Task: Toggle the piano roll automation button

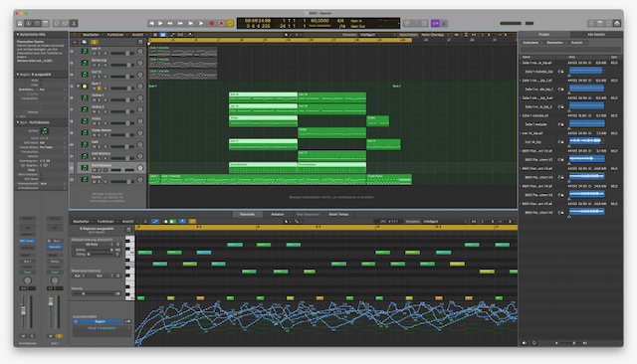Action: tap(155, 222)
